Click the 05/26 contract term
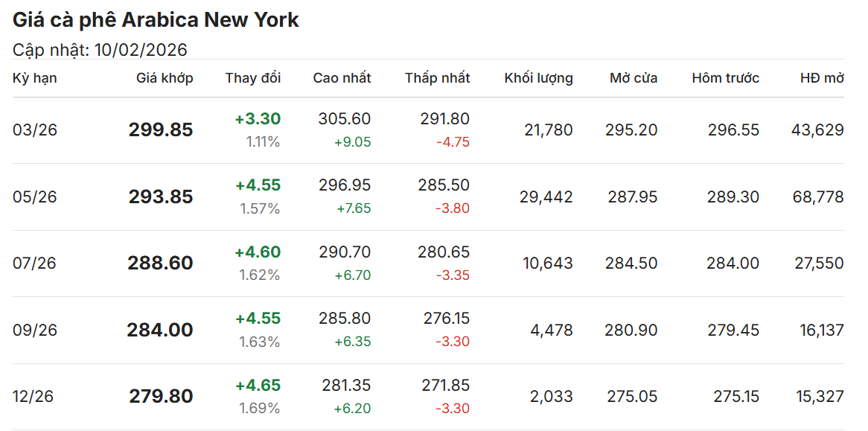The image size is (868, 431). point(35,197)
